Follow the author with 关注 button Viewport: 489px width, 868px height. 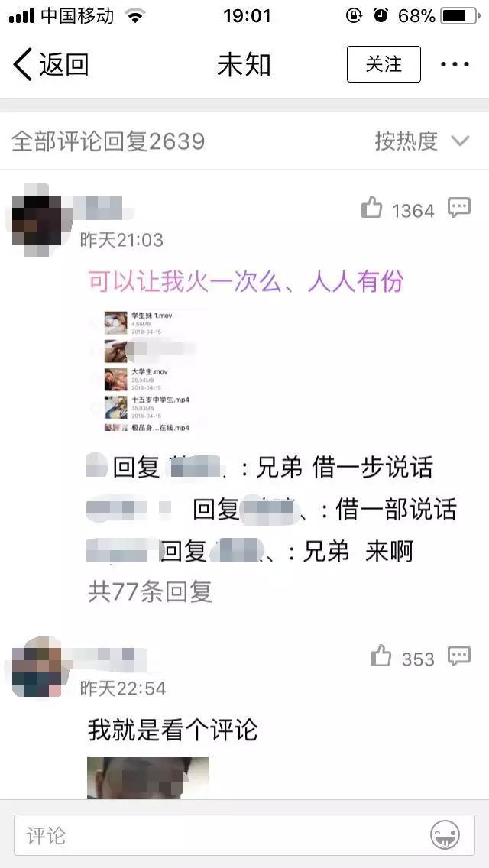(384, 64)
